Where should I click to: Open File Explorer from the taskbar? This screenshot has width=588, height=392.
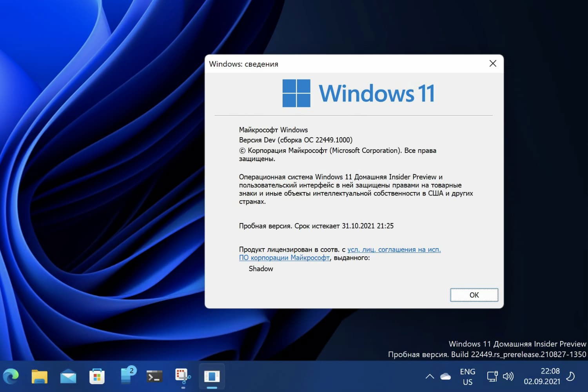39,376
